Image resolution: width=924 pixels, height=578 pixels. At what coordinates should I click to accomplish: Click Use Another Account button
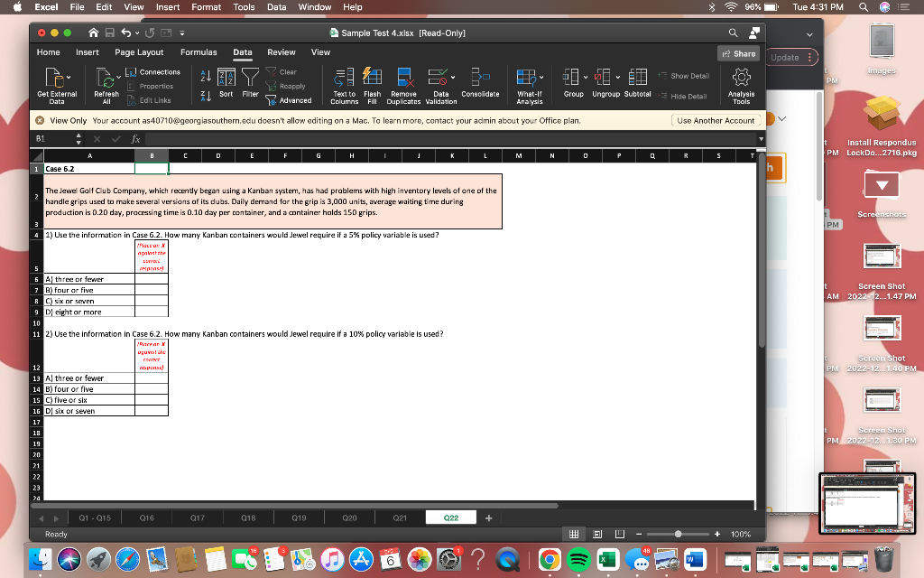click(716, 120)
